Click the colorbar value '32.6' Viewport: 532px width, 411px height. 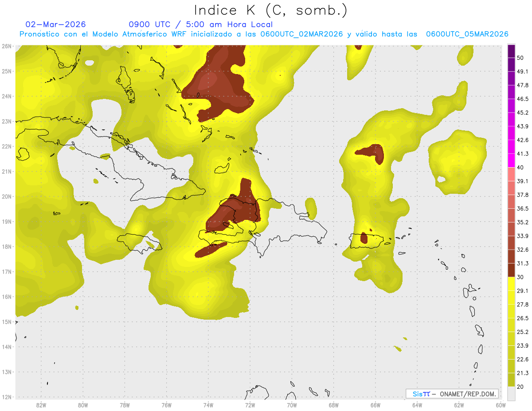tap(523, 250)
